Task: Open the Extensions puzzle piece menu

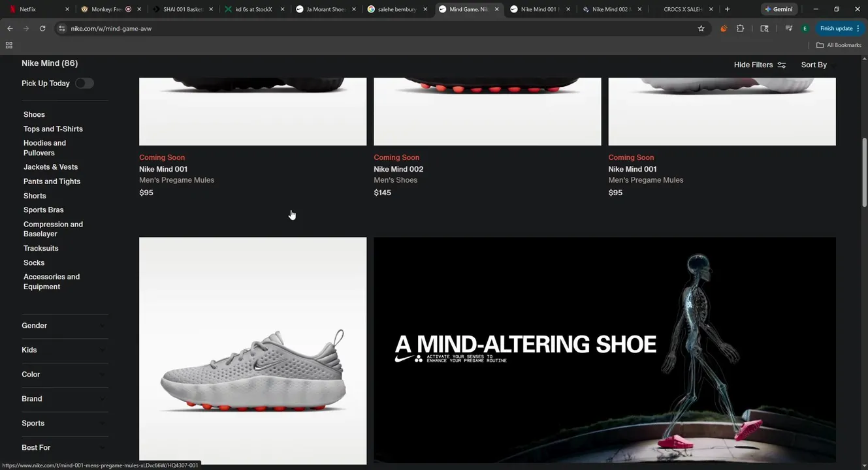Action: [740, 29]
